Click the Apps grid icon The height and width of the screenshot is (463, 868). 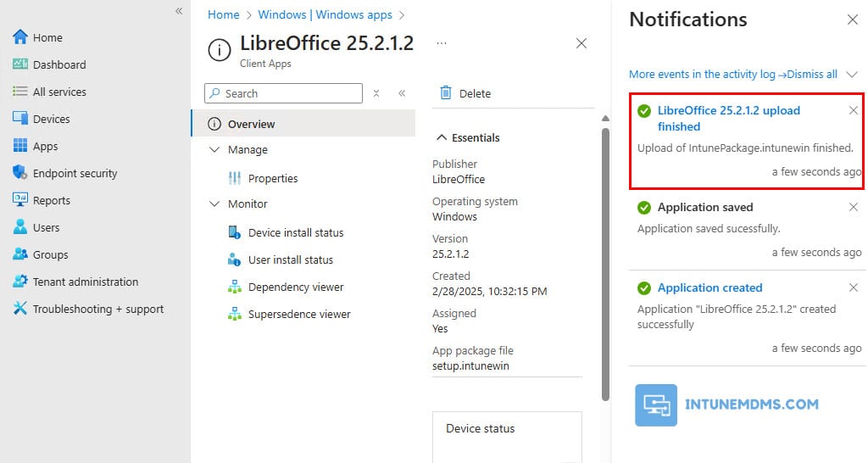(x=20, y=146)
